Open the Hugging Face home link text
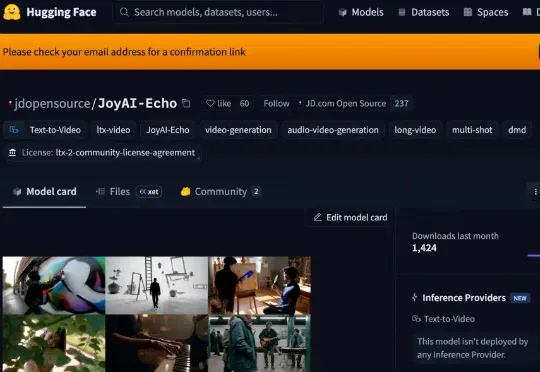This screenshot has width=540, height=372. pos(61,12)
